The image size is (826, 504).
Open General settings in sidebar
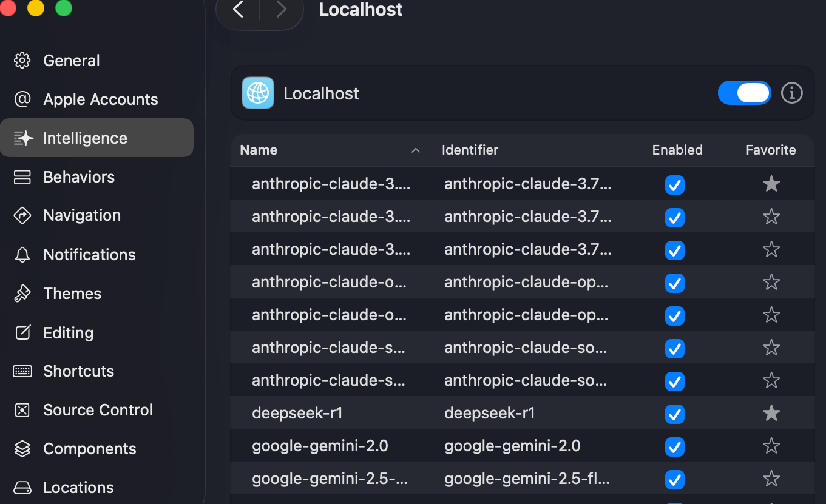[x=71, y=61]
